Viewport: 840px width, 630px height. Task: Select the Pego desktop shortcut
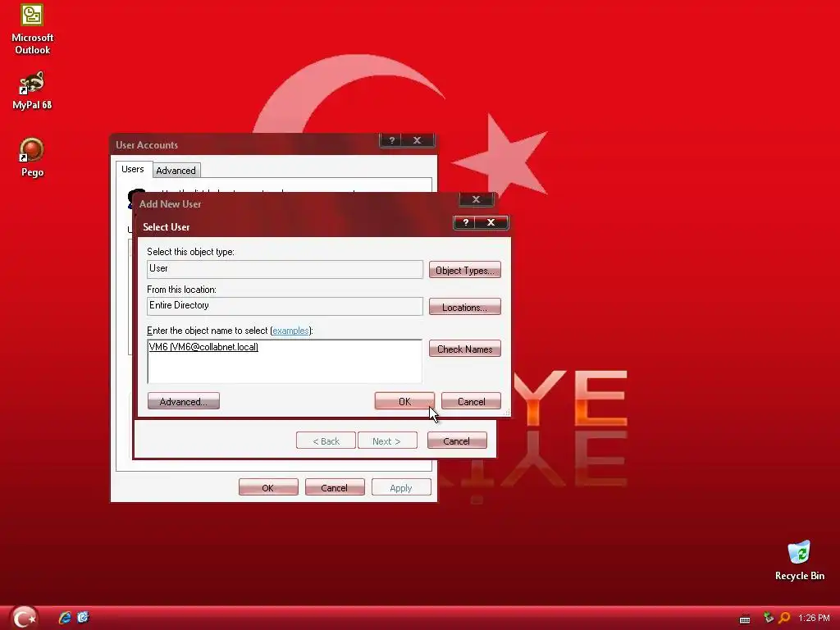[32, 157]
